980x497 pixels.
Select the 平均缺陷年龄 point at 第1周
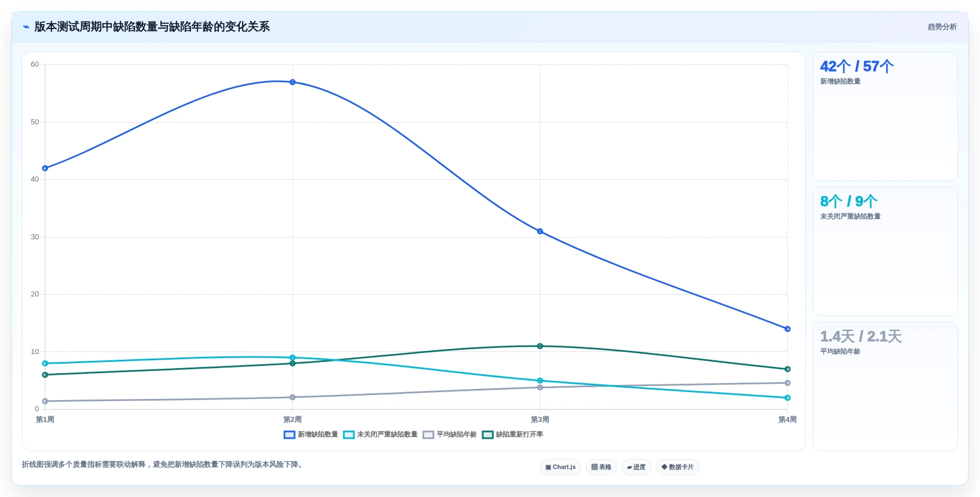45,401
